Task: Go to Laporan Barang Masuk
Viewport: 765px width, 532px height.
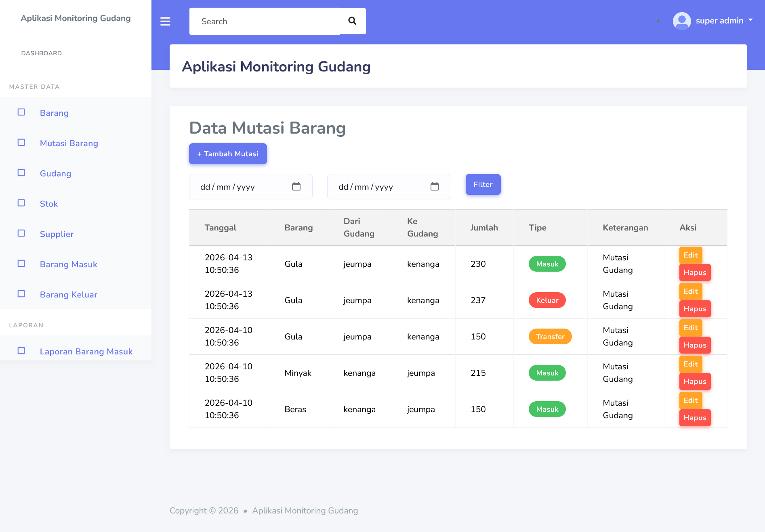Action: tap(86, 352)
